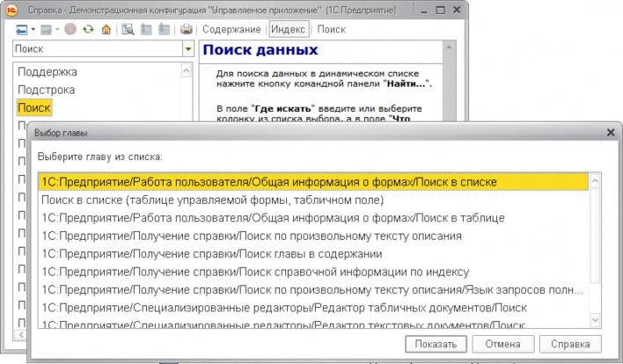Click the Справка button in dialog
The image size is (623, 364).
click(570, 344)
